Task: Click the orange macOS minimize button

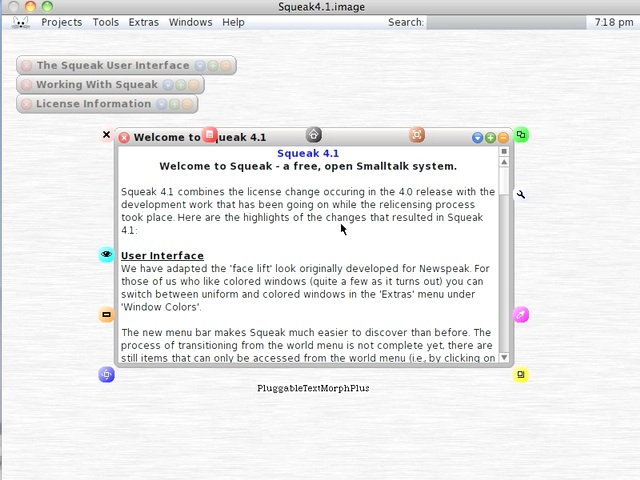Action: tap(30, 6)
